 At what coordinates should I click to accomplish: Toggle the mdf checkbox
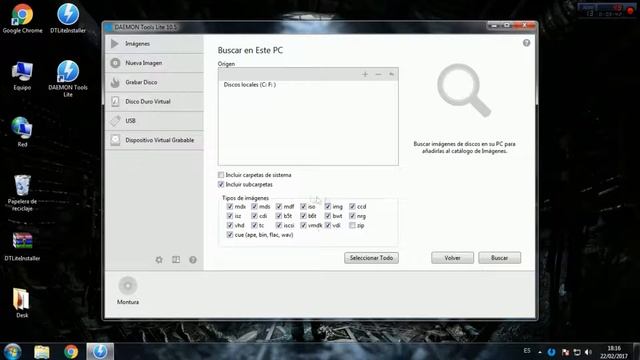(x=279, y=207)
